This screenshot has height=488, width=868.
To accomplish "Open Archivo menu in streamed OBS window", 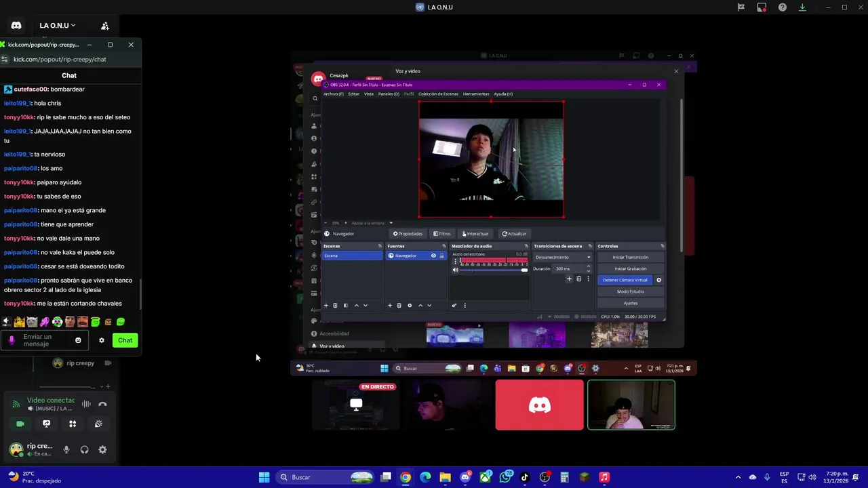I will pos(333,94).
